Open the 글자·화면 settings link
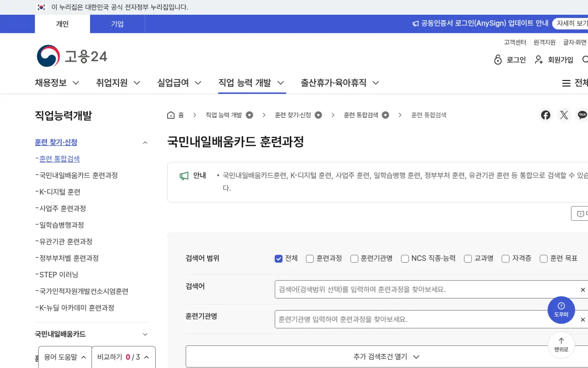 [x=575, y=42]
